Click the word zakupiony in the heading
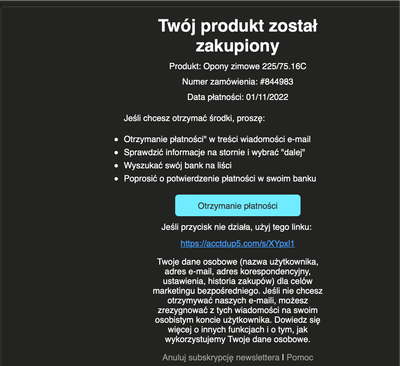The width and height of the screenshot is (400, 366). click(x=237, y=46)
